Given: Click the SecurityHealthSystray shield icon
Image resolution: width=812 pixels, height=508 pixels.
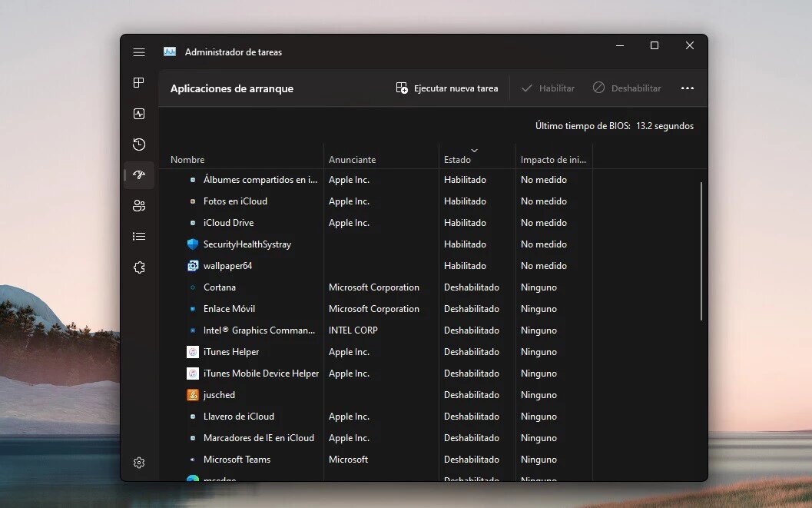Looking at the screenshot, I should pos(193,244).
